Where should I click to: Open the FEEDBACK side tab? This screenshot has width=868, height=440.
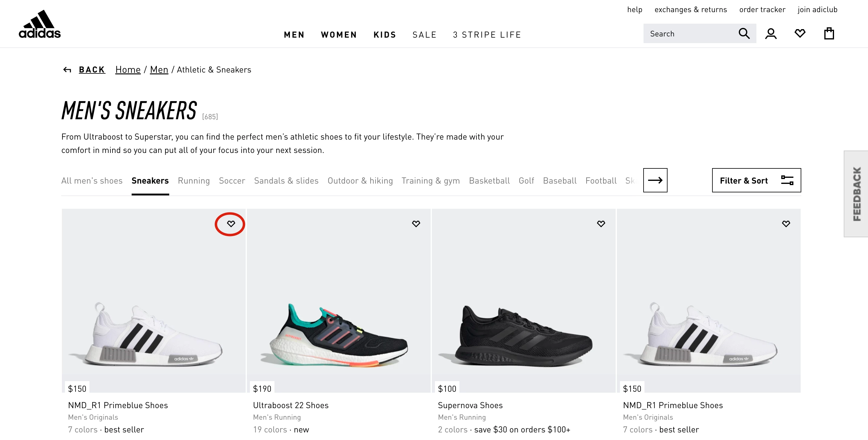pos(856,194)
